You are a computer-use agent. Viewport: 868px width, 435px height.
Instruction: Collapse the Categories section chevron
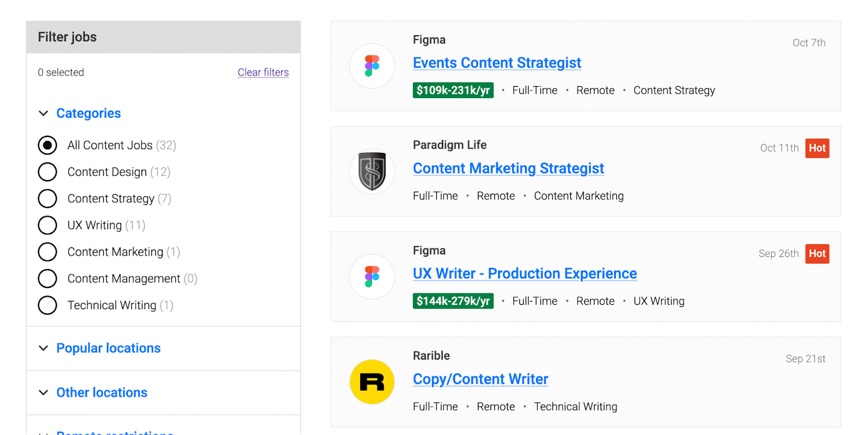[43, 113]
